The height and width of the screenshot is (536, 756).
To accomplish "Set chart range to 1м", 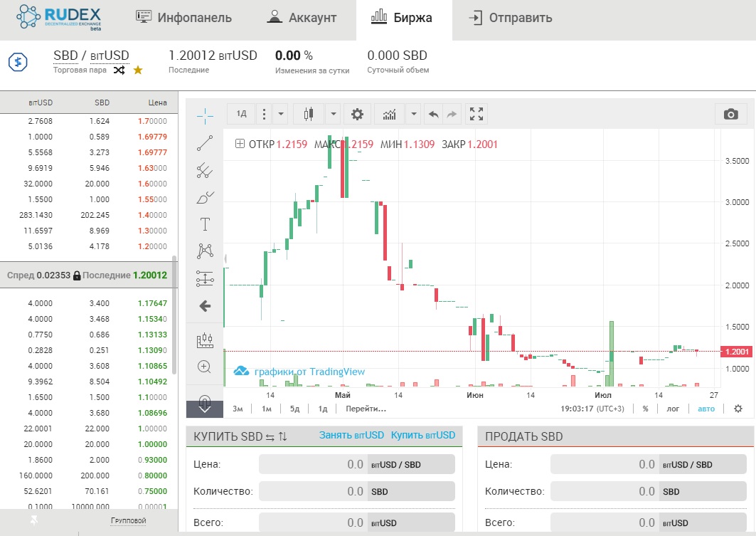I will pos(267,409).
